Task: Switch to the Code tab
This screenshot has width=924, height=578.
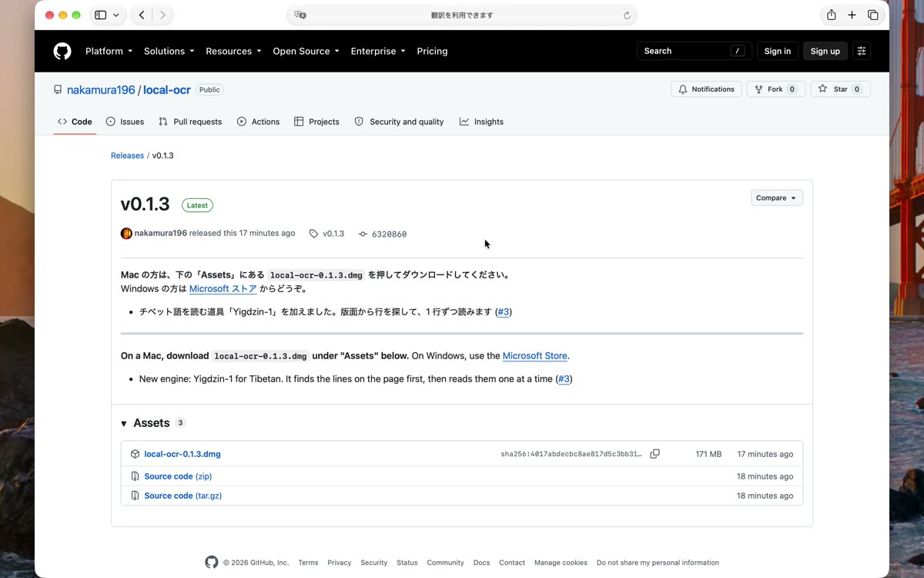Action: pos(75,122)
